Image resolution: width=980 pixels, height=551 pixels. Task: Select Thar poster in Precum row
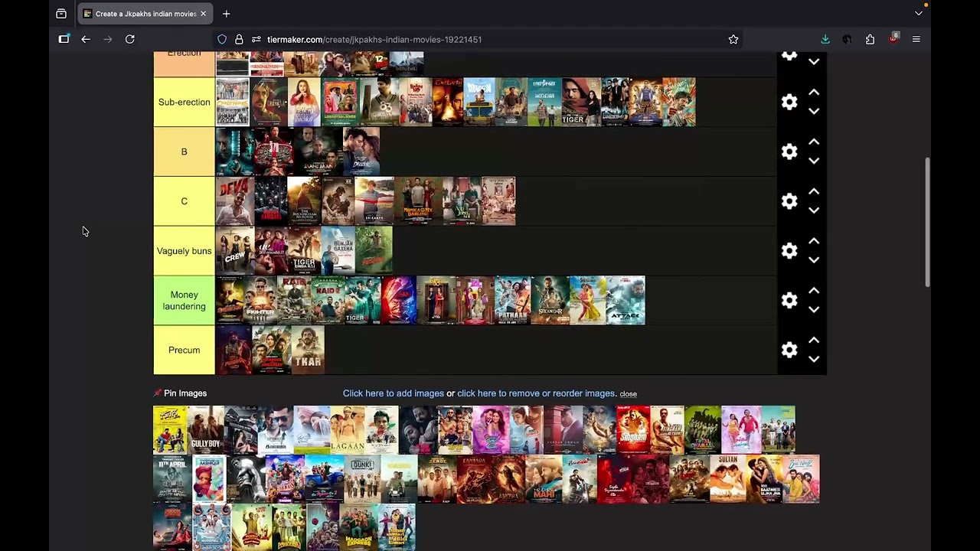[x=307, y=350]
